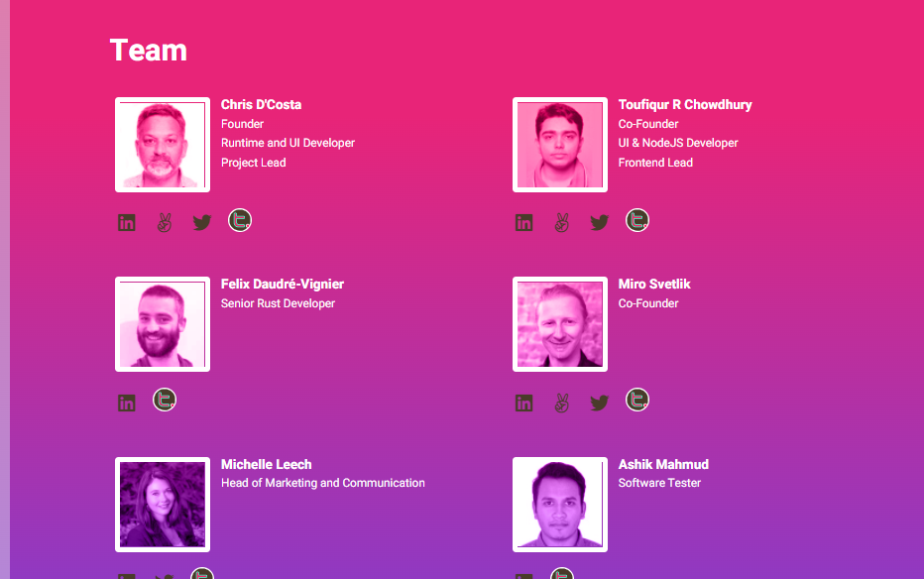
Task: Click Felix Daudré-Vignier's round 't' logo icon
Action: click(165, 401)
